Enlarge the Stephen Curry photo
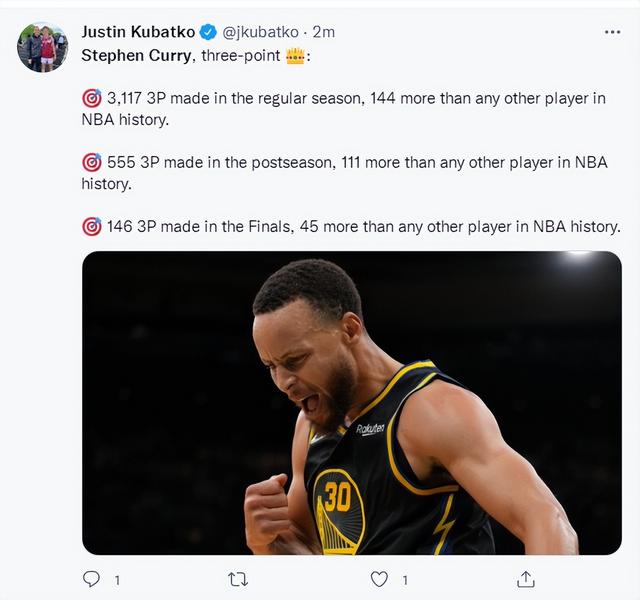The height and width of the screenshot is (600, 640). point(351,402)
